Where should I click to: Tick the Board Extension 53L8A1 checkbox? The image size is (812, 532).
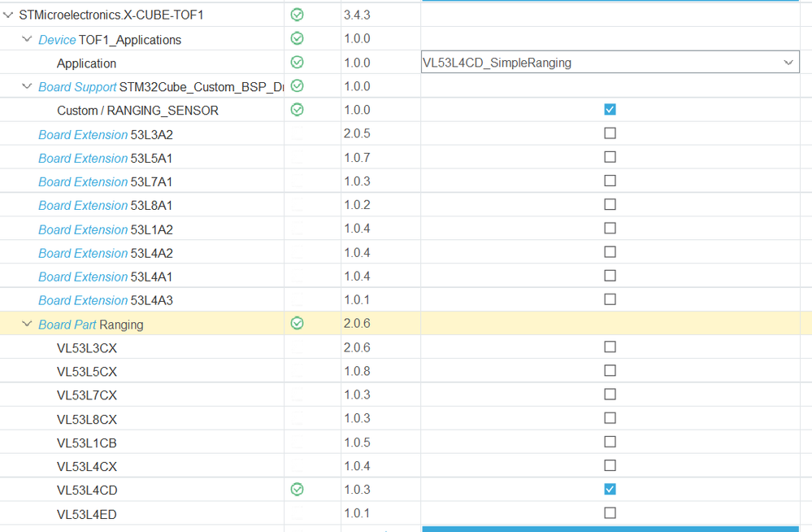(x=610, y=205)
